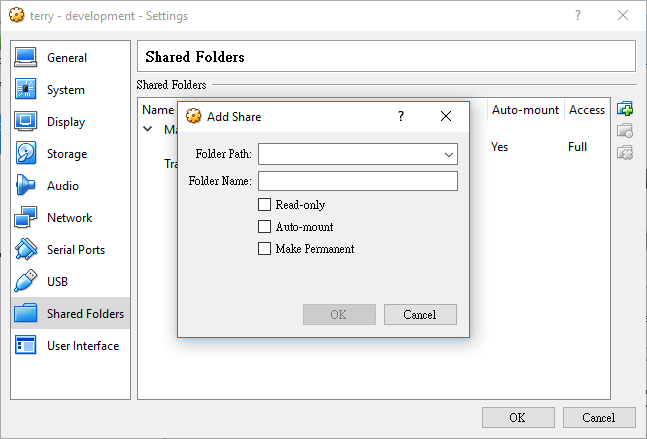Choose the Storage disk icon
The image size is (647, 439).
[x=25, y=153]
